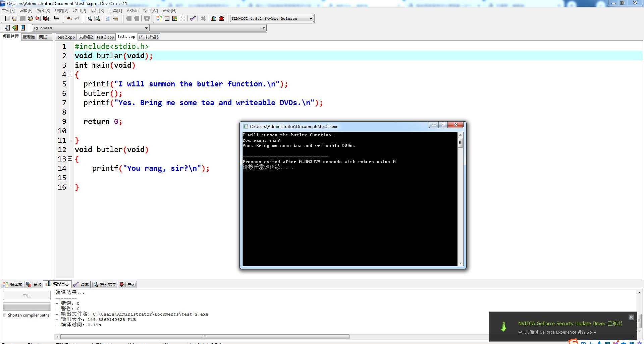Create a new source file from the toolbar
Screen dimensions: 644x344
point(7,18)
